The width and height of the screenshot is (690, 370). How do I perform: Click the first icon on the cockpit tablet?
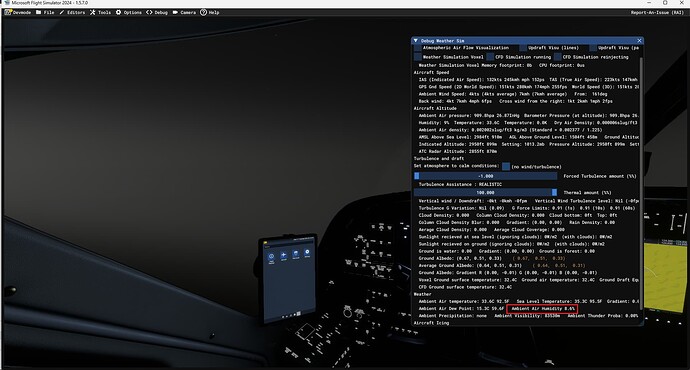pos(271,257)
